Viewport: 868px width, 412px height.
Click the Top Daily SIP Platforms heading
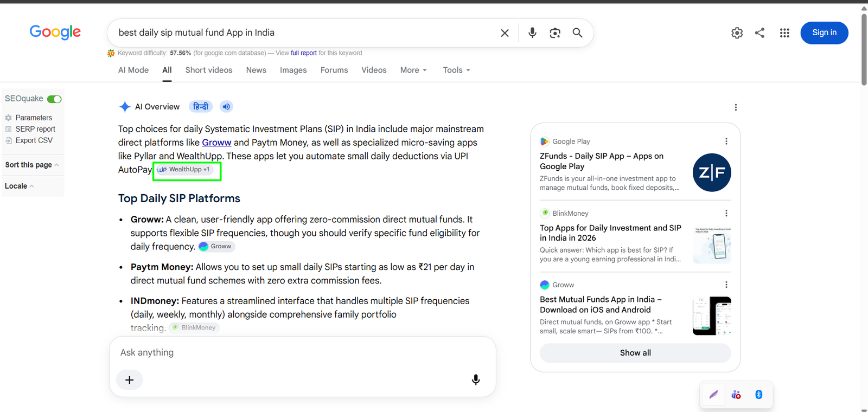(x=179, y=198)
